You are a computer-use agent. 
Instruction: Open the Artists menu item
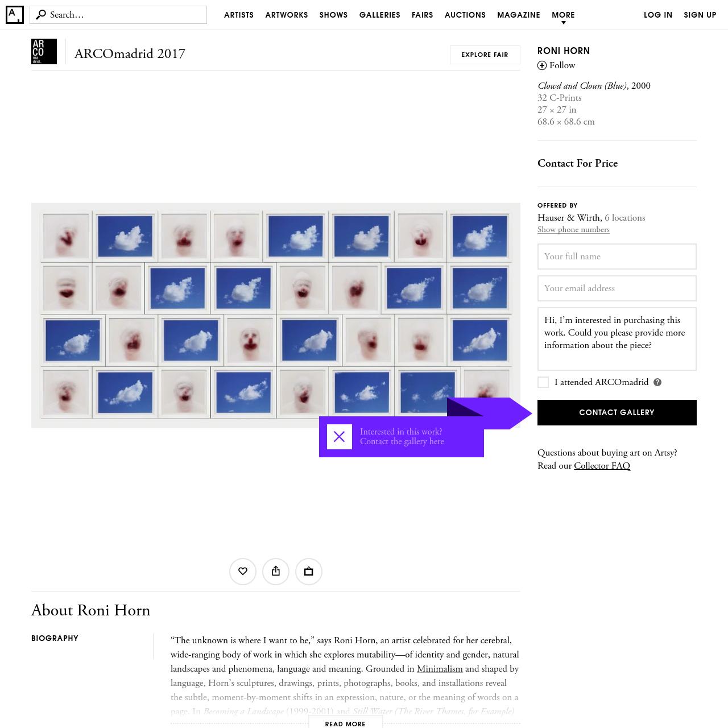(239, 15)
